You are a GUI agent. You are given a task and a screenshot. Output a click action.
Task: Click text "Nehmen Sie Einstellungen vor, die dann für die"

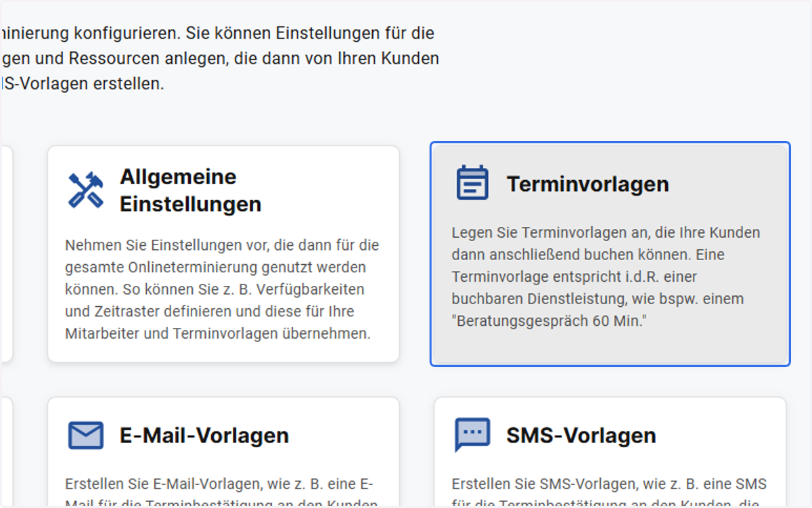click(x=222, y=245)
